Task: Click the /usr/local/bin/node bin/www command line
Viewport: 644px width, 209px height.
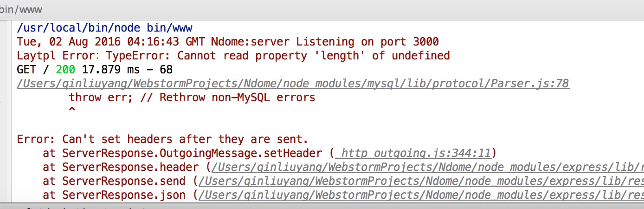Action: (x=104, y=28)
